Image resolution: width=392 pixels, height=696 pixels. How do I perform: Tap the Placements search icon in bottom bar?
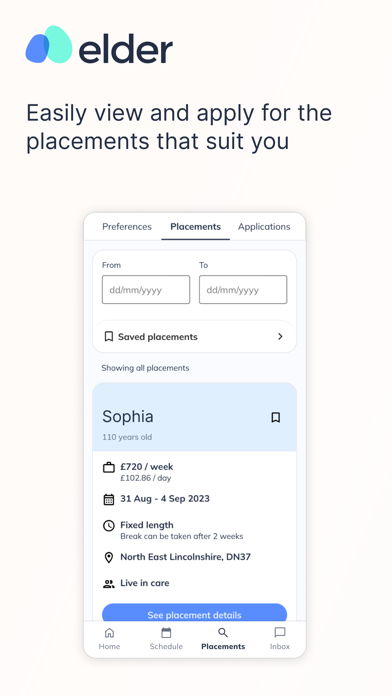point(223,633)
